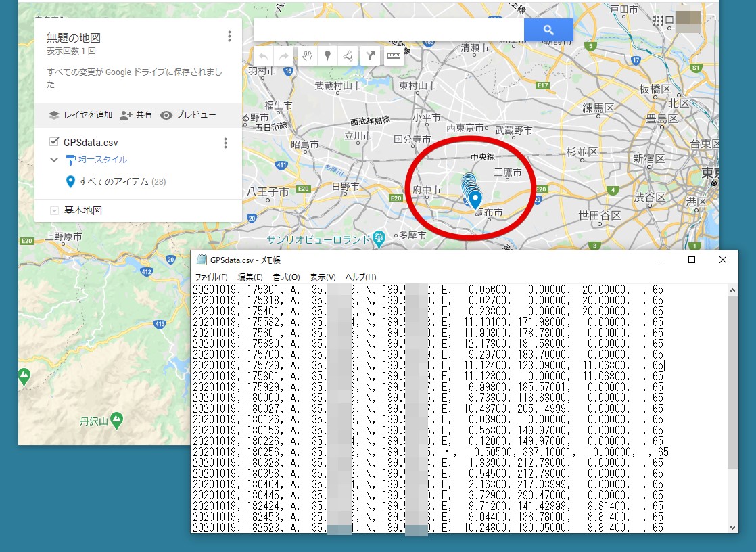This screenshot has height=552, width=756.
Task: Click すべてのアイテム (28) item
Action: coord(122,181)
